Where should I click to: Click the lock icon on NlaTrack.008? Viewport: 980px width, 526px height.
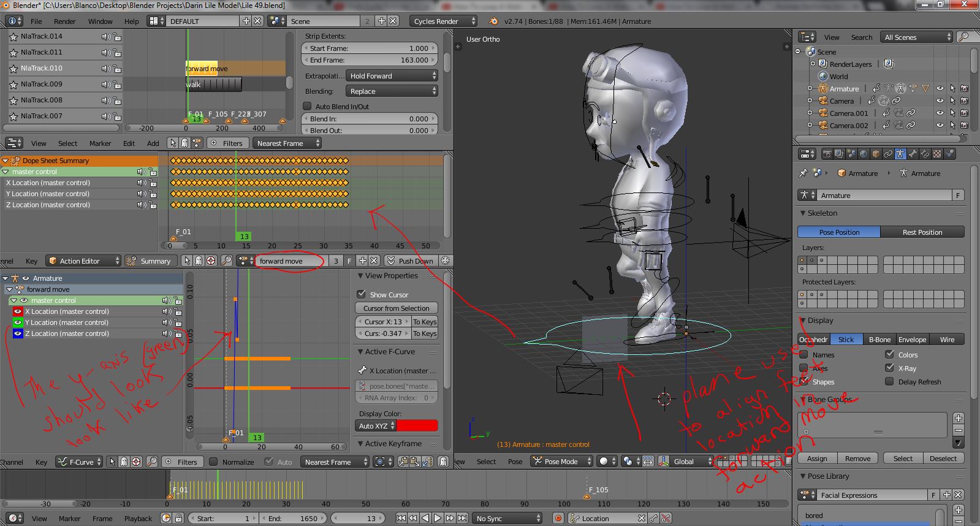[116, 101]
